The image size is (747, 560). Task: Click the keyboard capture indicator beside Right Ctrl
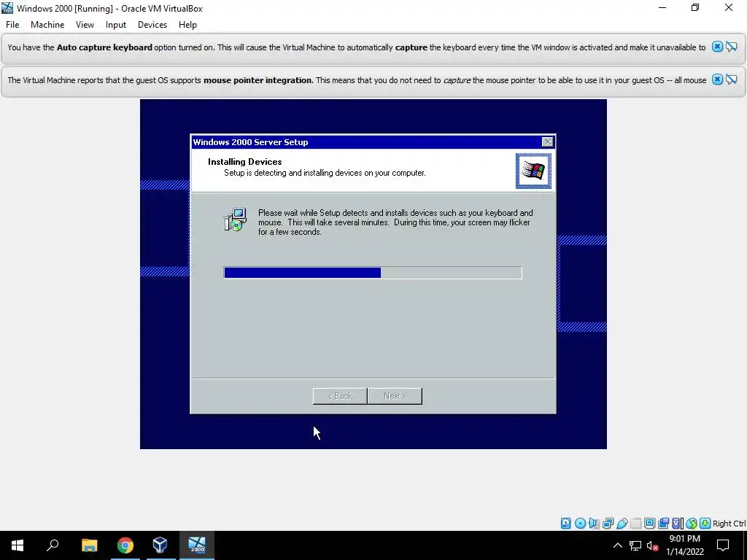coord(705,524)
